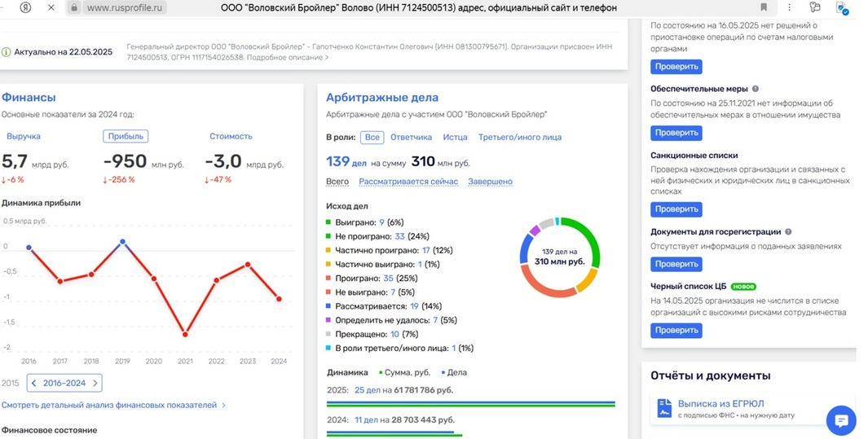
Task: Select the Стоимость finance tab
Action: (x=231, y=136)
